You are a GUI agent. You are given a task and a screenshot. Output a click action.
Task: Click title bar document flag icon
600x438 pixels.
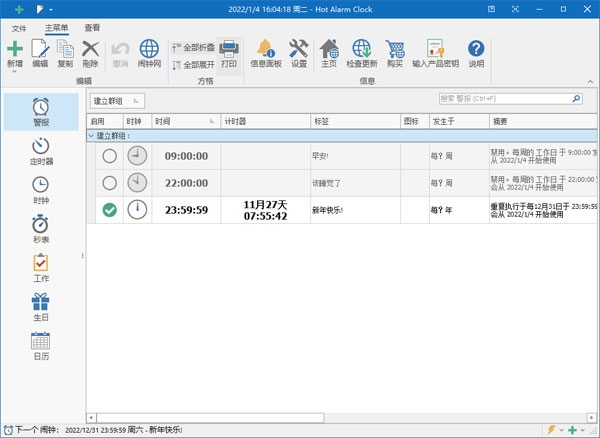40,10
